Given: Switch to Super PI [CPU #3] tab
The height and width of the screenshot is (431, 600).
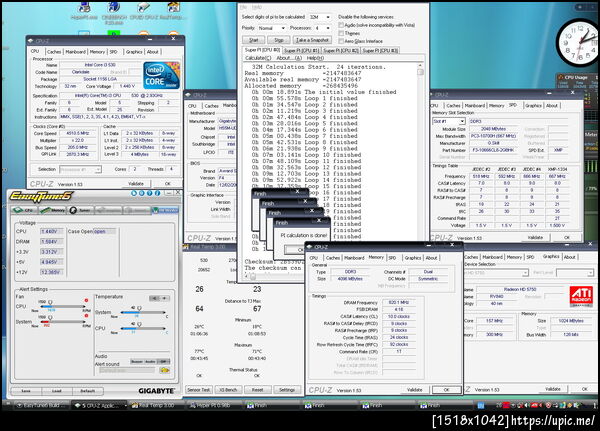Looking at the screenshot, I should coord(380,51).
